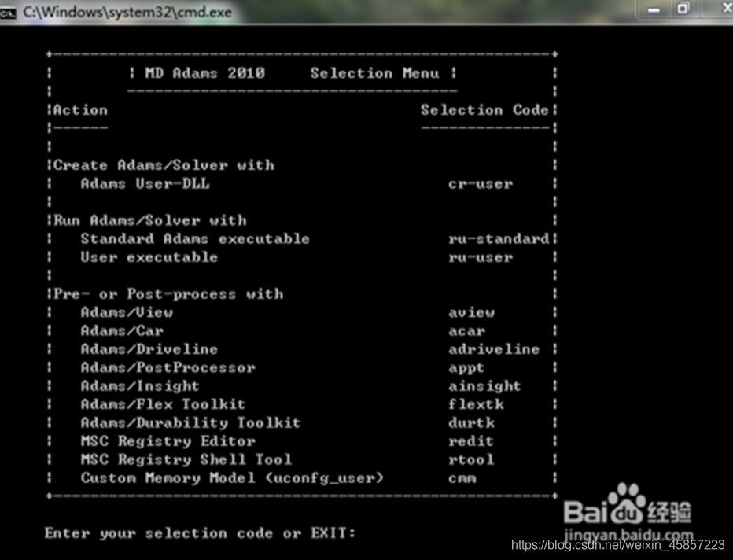This screenshot has width=733, height=560.
Task: Click the "Standard Adams executable" entry
Action: pos(195,238)
